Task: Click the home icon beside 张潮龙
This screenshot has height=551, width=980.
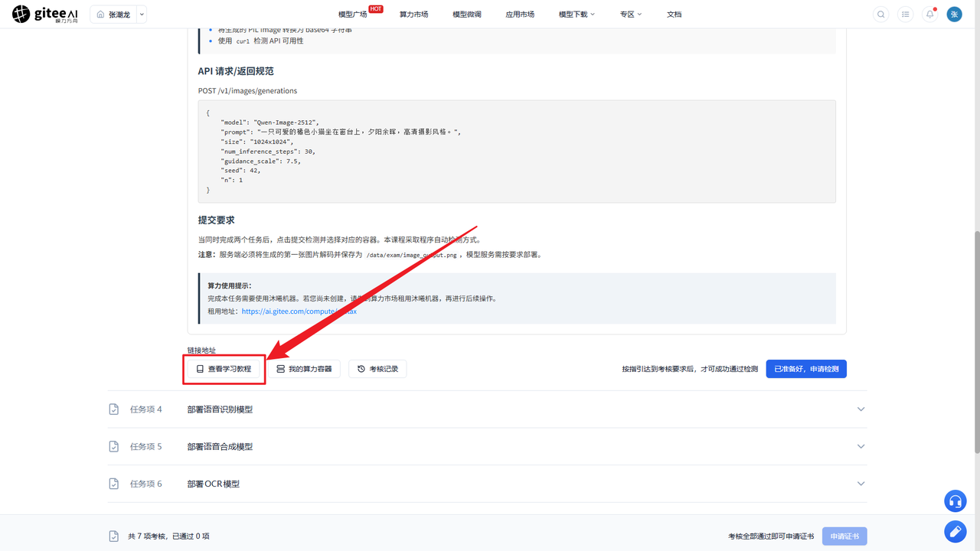Action: click(x=100, y=15)
